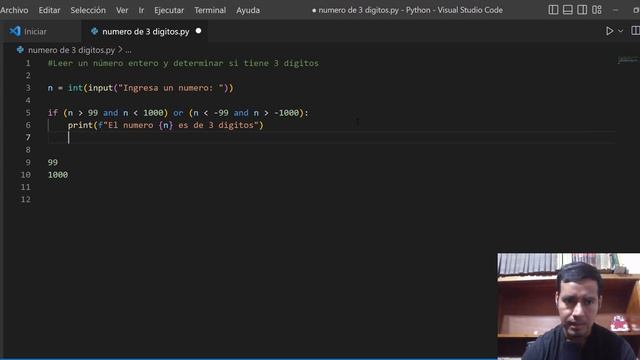Click the int(input(...)) code on line 3
The image size is (640, 360).
[151, 88]
